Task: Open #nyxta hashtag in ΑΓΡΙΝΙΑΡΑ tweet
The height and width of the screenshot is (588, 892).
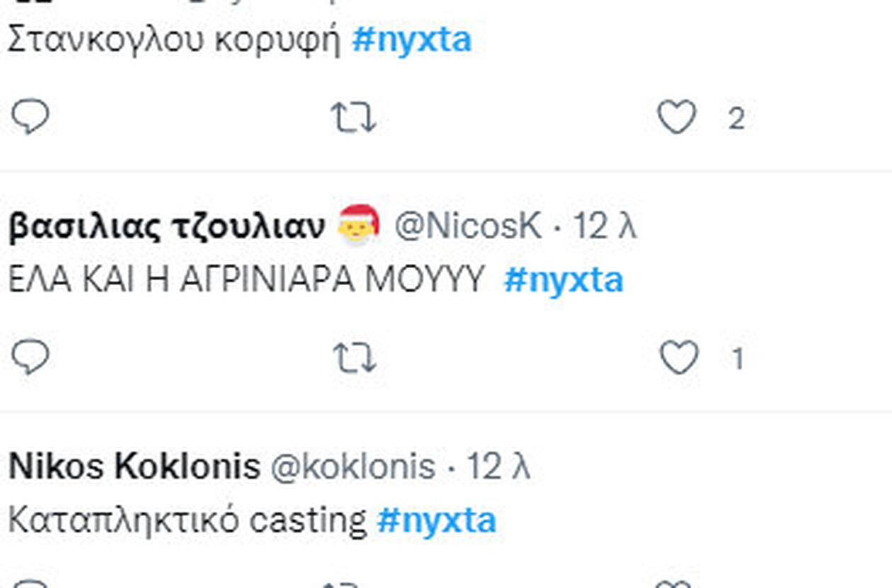Action: (564, 280)
